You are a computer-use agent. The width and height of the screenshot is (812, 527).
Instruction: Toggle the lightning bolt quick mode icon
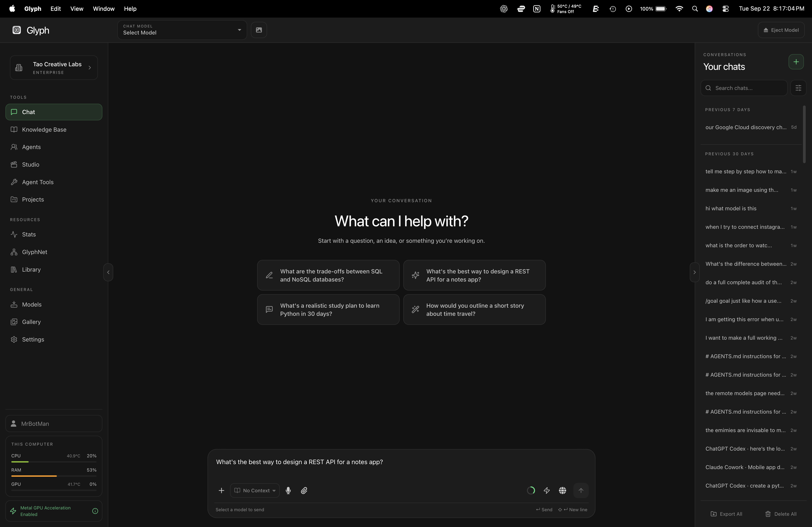pyautogui.click(x=547, y=490)
